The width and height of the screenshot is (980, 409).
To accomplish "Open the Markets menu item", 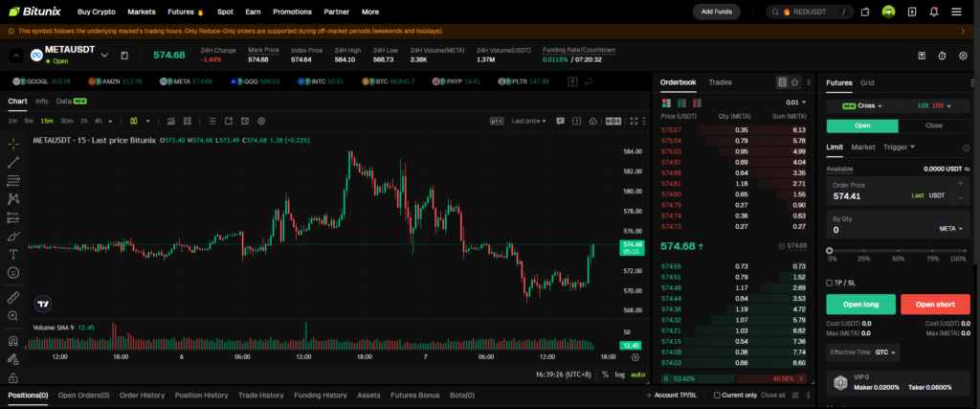I will (142, 11).
